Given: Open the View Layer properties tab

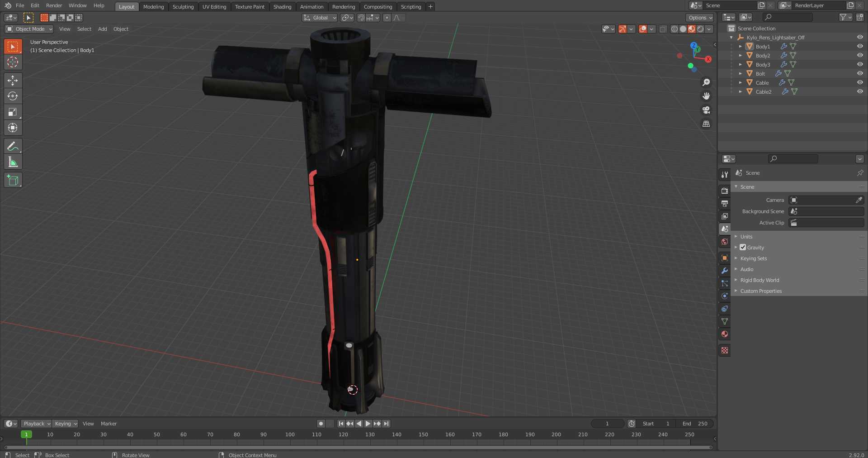Looking at the screenshot, I should [x=725, y=216].
